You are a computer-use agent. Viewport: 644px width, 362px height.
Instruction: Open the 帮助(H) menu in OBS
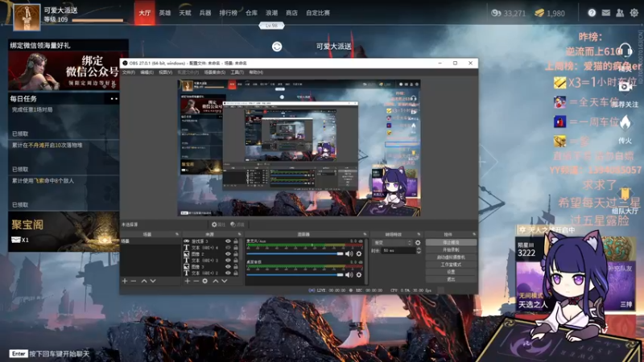[x=256, y=72]
